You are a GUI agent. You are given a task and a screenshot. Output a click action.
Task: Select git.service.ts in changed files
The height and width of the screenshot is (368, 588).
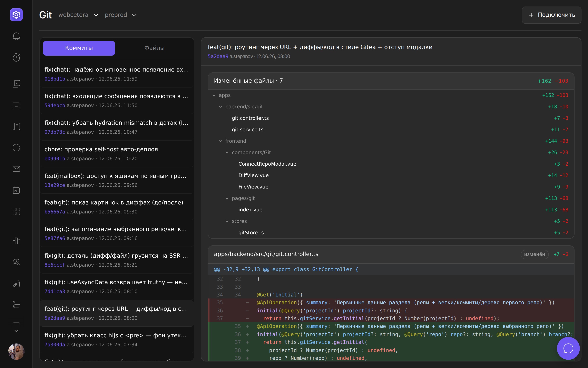[391, 129]
